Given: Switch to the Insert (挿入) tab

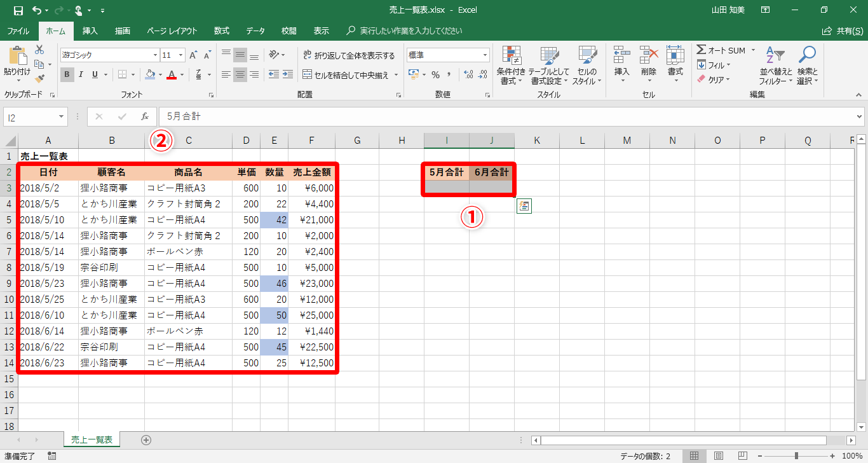Looking at the screenshot, I should (x=90, y=31).
